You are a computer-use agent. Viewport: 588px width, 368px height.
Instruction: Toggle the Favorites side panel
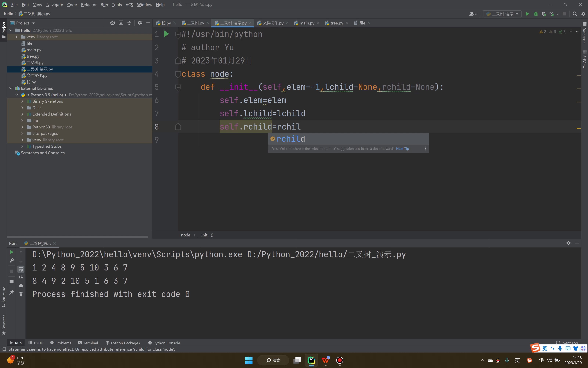[x=4, y=325]
